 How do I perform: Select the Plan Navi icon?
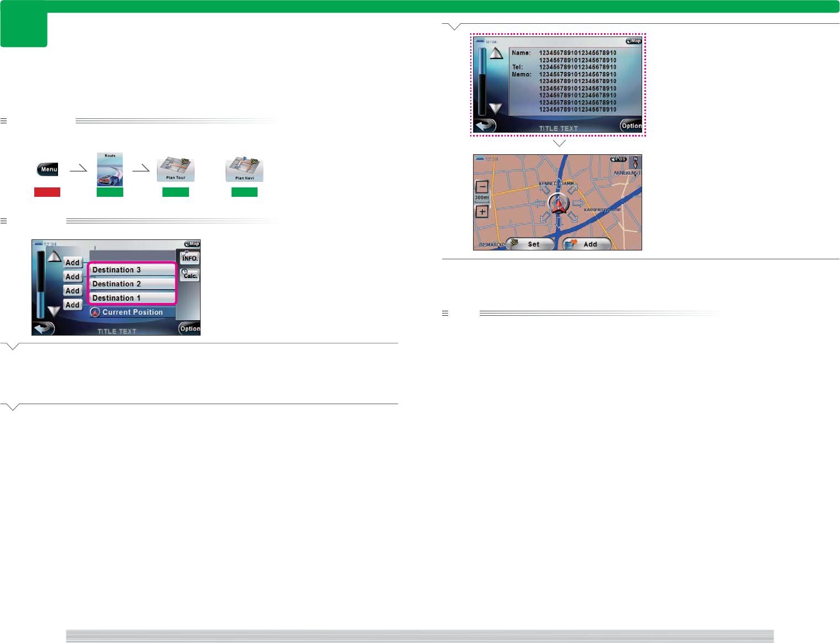pyautogui.click(x=244, y=170)
